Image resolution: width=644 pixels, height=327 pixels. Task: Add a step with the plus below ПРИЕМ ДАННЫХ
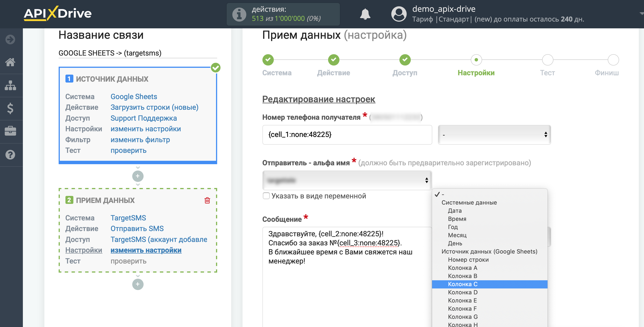(138, 284)
